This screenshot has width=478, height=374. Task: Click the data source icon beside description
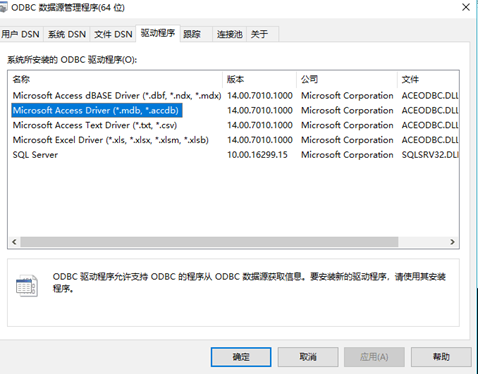point(27,286)
